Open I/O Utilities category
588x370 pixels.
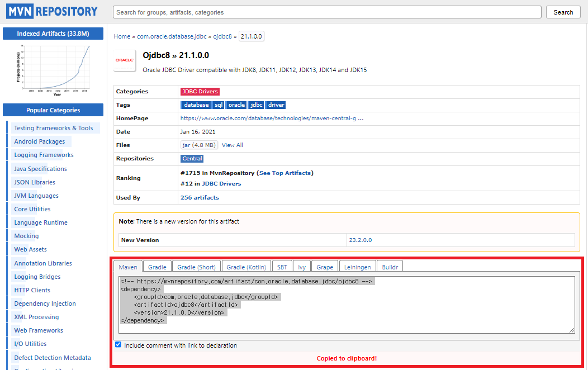pyautogui.click(x=30, y=344)
